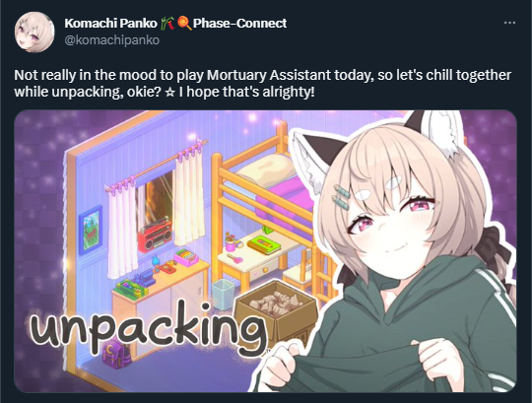Click the red boombox in the thumbnail

point(155,235)
